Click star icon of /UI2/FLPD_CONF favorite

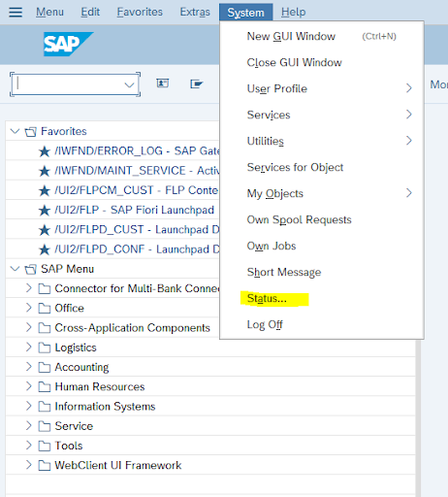(45, 249)
